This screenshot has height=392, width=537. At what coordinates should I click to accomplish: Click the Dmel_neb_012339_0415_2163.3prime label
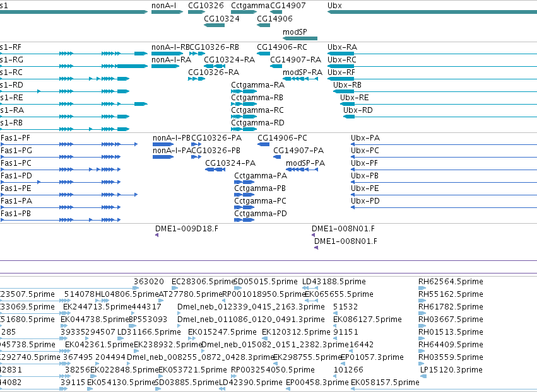(251, 307)
